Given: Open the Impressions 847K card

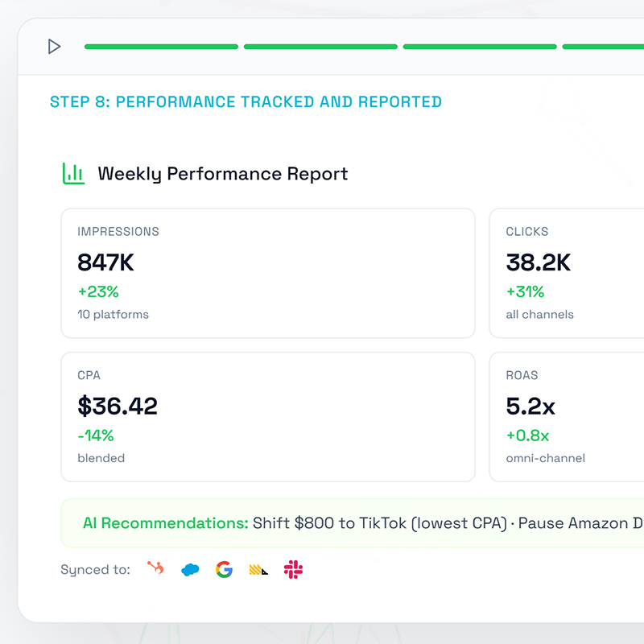Looking at the screenshot, I should click(268, 273).
